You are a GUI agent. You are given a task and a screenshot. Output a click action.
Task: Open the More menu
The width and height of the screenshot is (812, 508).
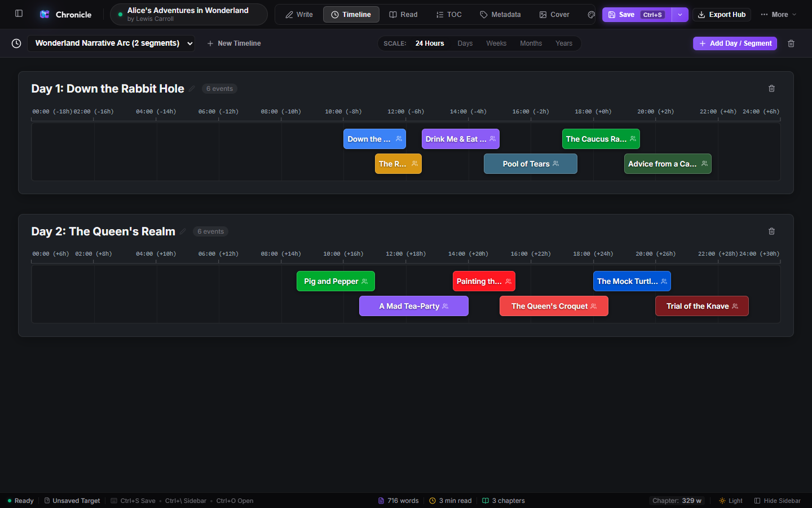click(778, 15)
